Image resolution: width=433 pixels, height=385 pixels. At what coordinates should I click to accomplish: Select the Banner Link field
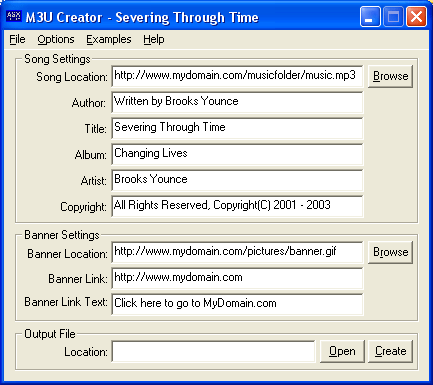(237, 278)
